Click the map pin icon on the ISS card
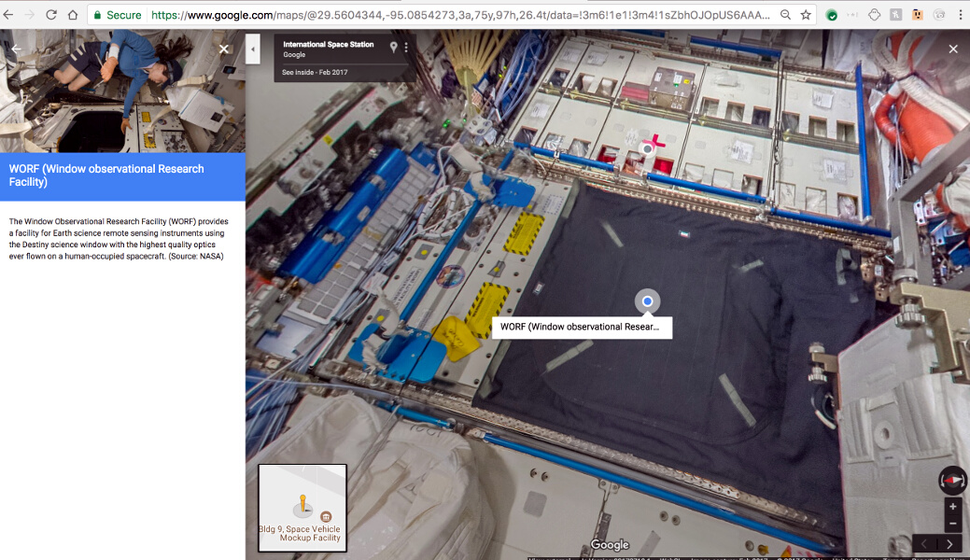Screen dimensions: 970x560 pyautogui.click(x=394, y=48)
